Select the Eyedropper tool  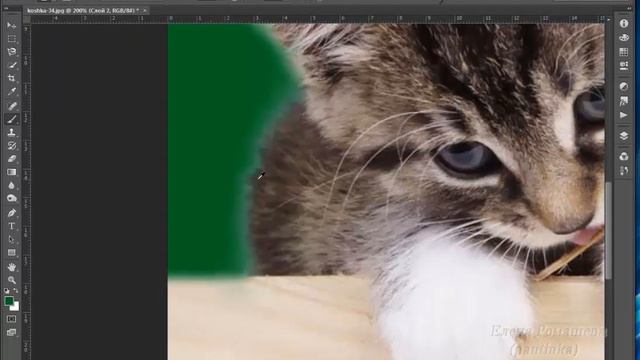coord(11,91)
